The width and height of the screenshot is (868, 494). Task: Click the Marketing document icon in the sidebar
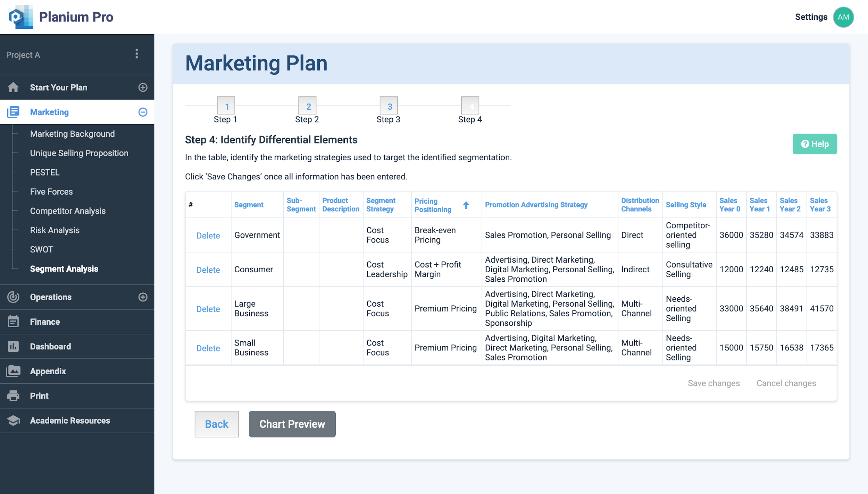coord(13,112)
